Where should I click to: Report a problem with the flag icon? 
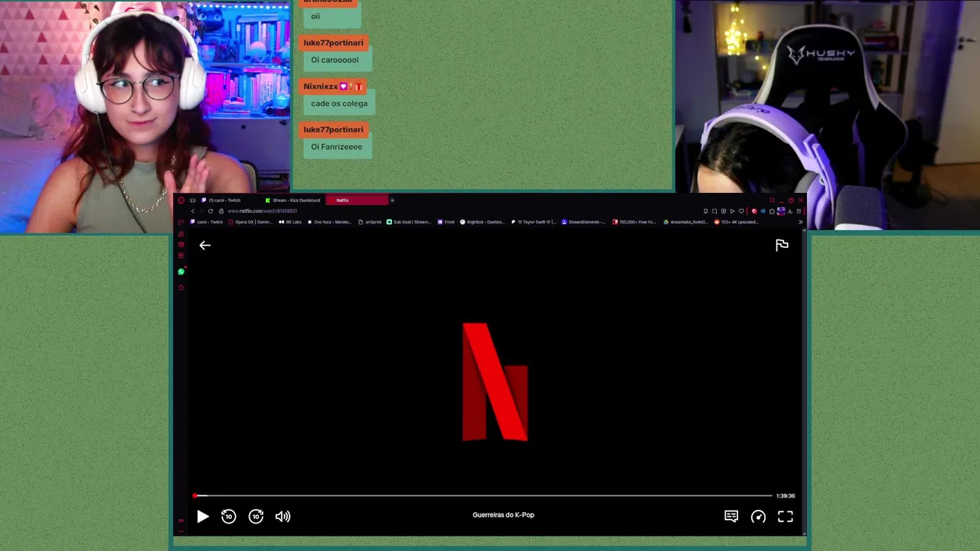[x=782, y=245]
